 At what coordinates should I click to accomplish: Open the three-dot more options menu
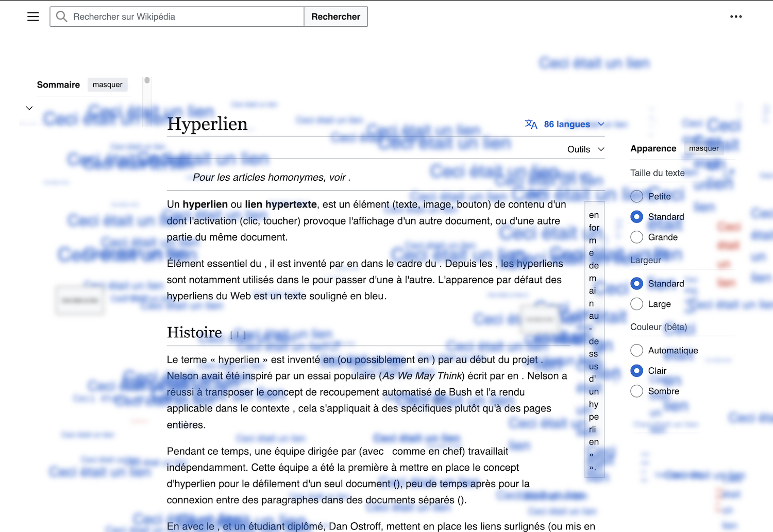(736, 16)
